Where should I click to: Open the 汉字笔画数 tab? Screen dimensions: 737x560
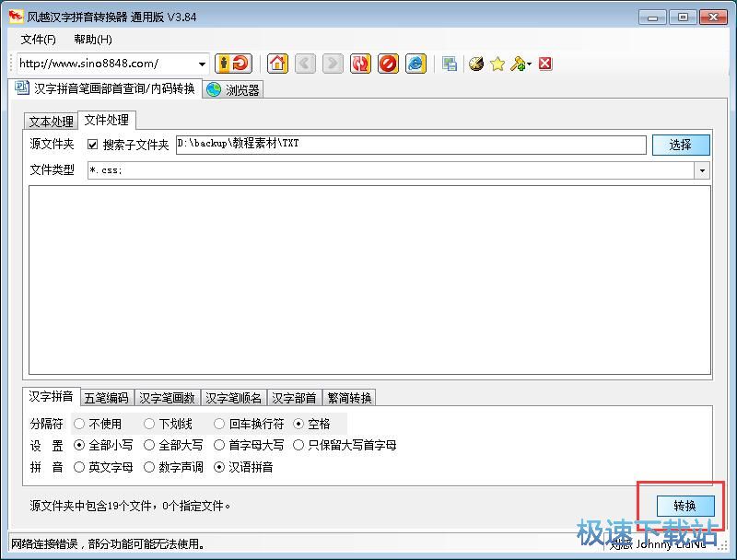coord(168,398)
